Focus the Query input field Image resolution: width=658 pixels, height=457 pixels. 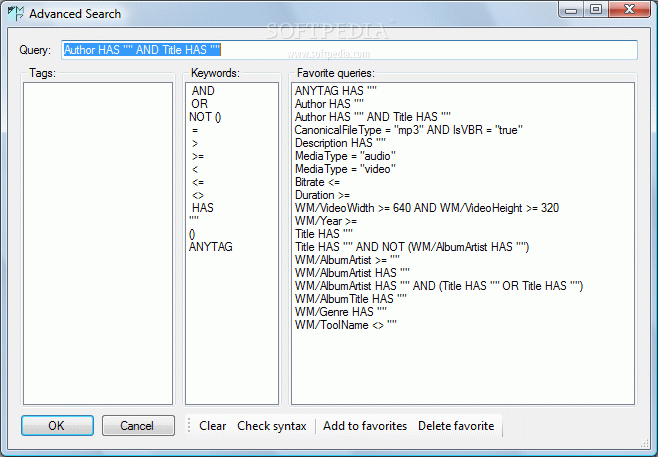349,50
